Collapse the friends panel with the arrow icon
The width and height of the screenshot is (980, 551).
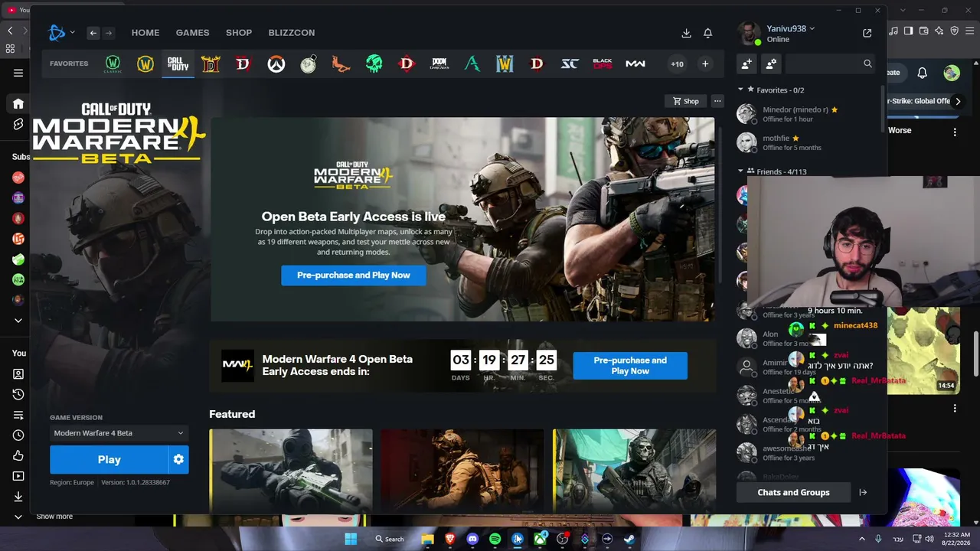click(x=863, y=493)
